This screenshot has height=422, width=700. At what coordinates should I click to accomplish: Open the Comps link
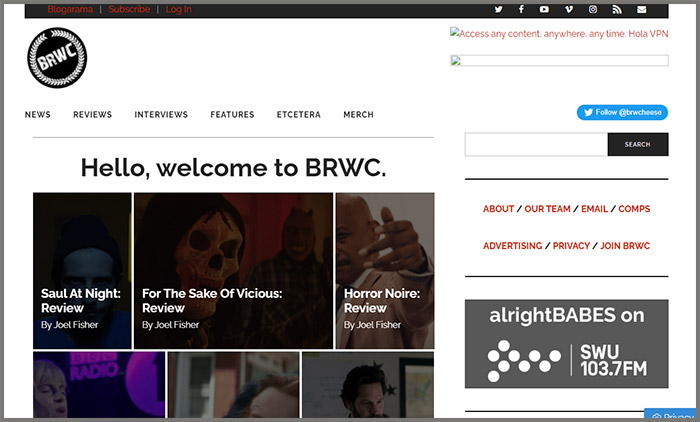(634, 209)
